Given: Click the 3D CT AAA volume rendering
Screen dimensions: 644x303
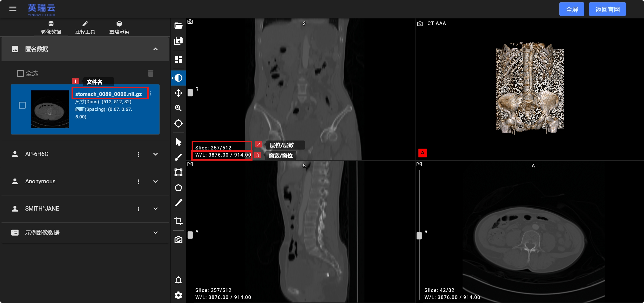Looking at the screenshot, I should 530,88.
